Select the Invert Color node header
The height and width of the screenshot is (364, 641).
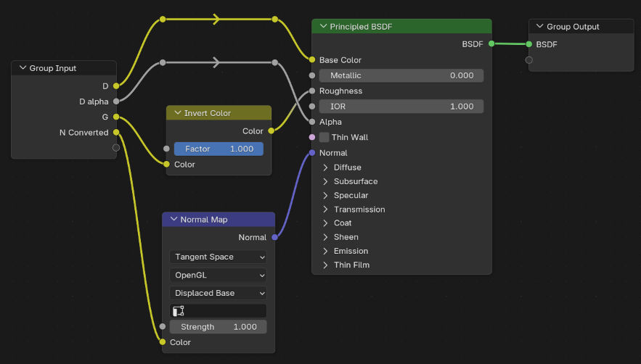[219, 113]
